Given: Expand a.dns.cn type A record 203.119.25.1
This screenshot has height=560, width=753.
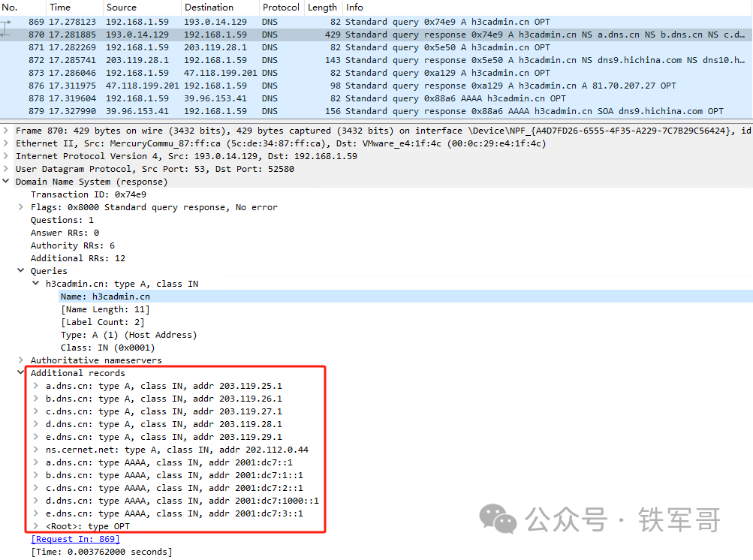Looking at the screenshot, I should tap(35, 385).
